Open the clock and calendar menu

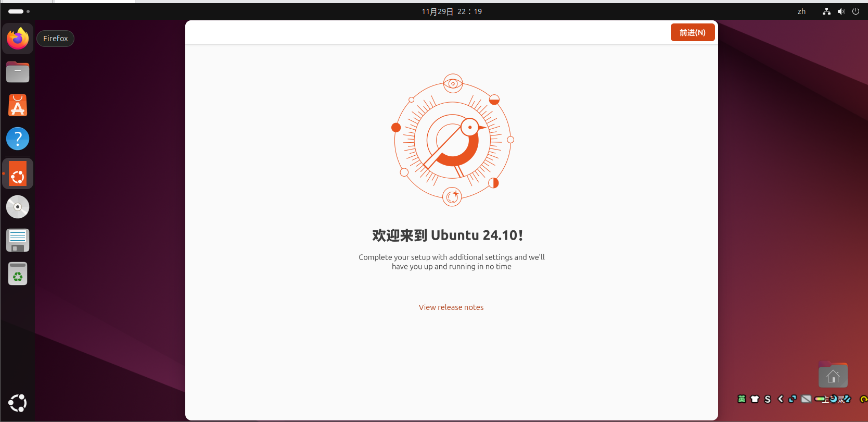point(452,11)
